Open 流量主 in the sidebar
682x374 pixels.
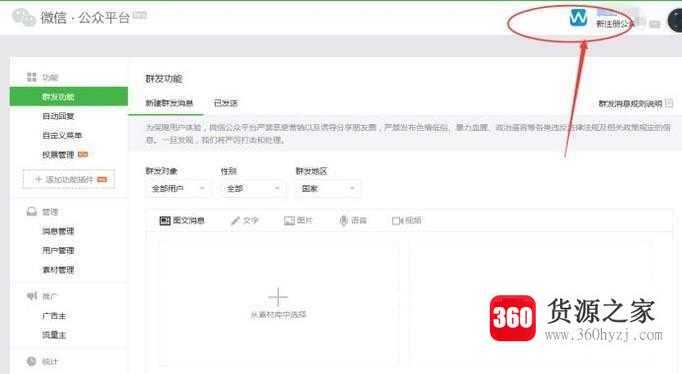pos(54,335)
